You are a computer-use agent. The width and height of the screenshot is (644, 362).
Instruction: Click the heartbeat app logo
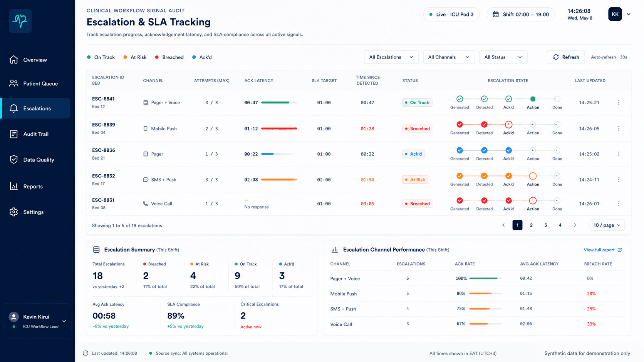pyautogui.click(x=20, y=21)
